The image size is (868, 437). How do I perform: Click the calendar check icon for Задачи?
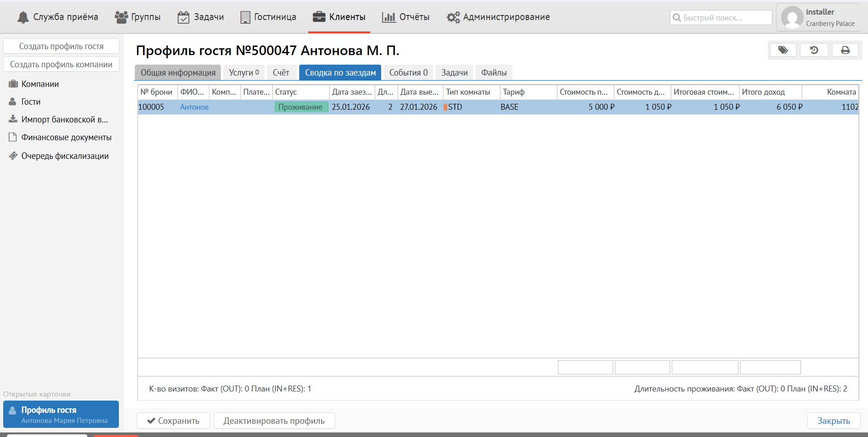[184, 17]
